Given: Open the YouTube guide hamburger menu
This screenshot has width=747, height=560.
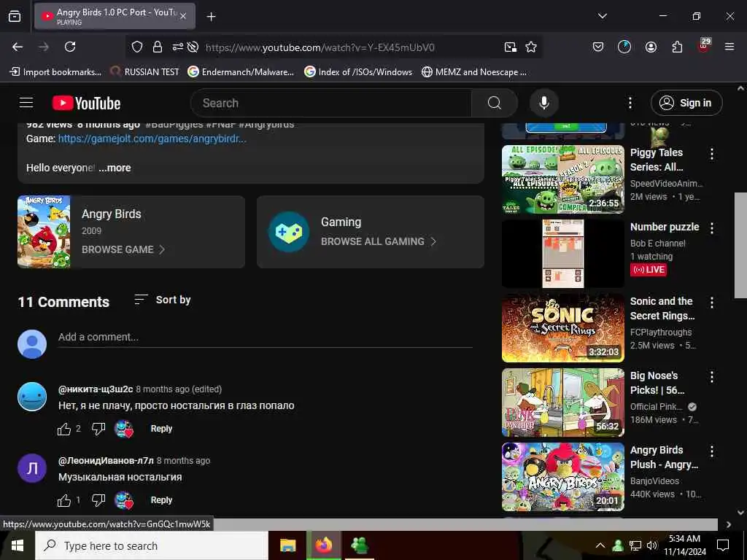Looking at the screenshot, I should pos(26,102).
